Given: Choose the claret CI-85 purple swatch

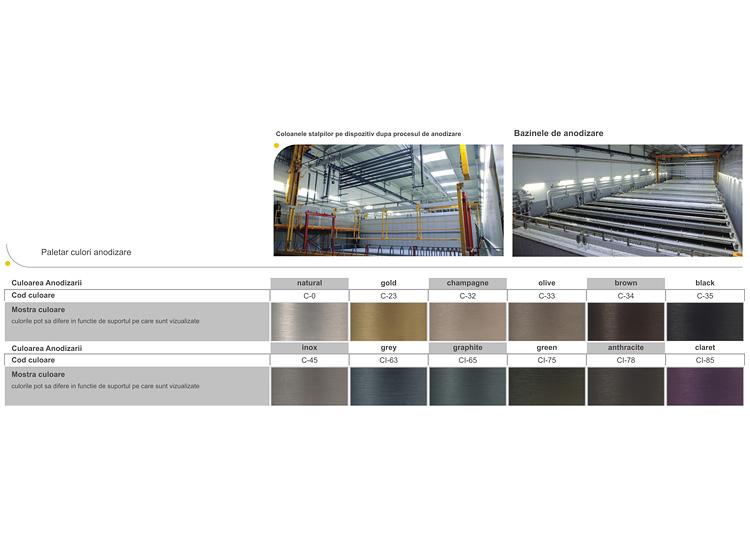Looking at the screenshot, I should [705, 386].
